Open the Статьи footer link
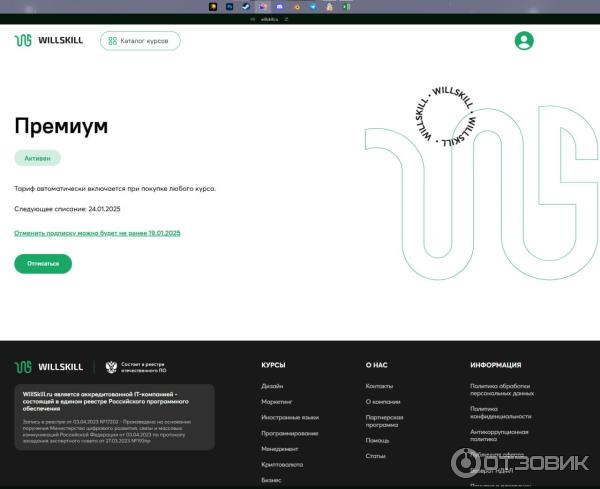The width and height of the screenshot is (600, 489). coord(376,456)
